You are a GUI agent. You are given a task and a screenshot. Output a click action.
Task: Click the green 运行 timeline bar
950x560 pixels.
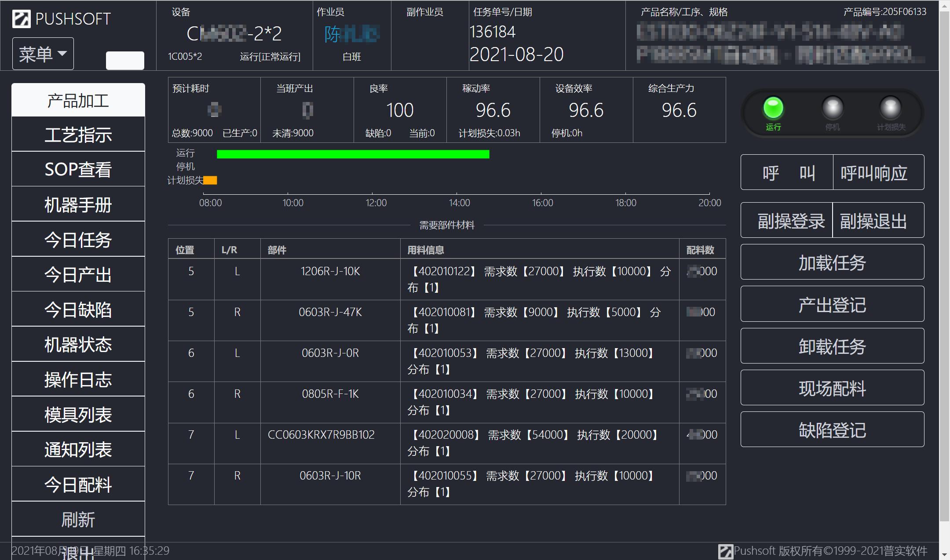pos(353,154)
